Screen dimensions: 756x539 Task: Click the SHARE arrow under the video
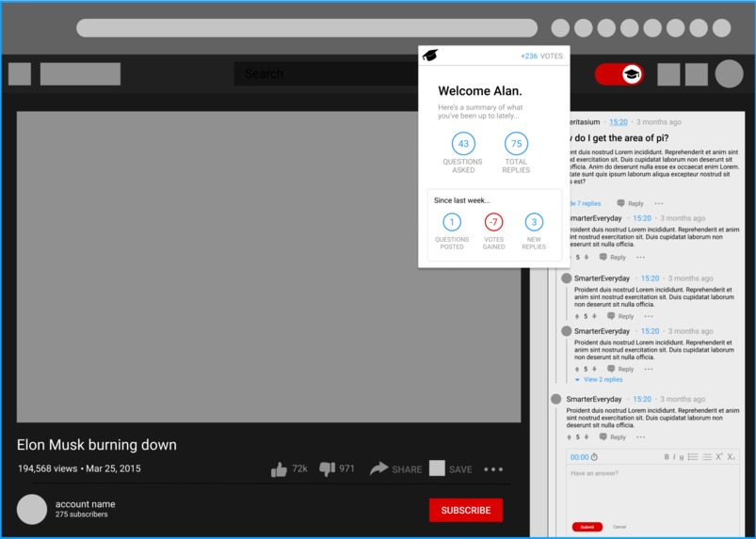pos(379,468)
